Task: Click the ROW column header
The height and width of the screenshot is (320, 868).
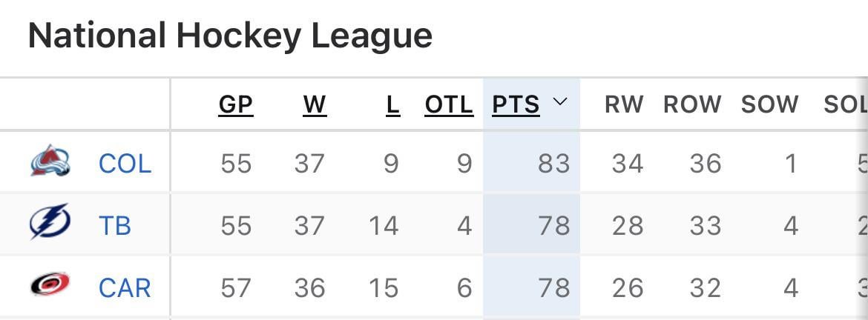Action: click(692, 104)
